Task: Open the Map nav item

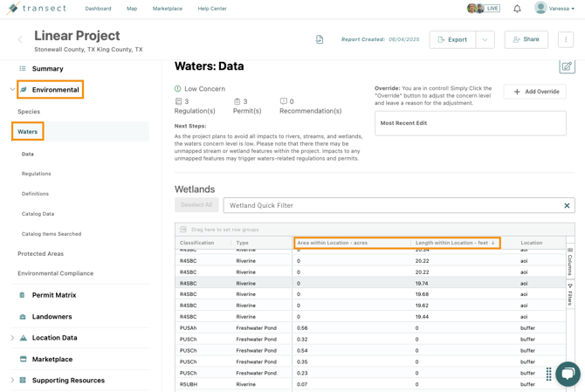Action: pyautogui.click(x=132, y=9)
